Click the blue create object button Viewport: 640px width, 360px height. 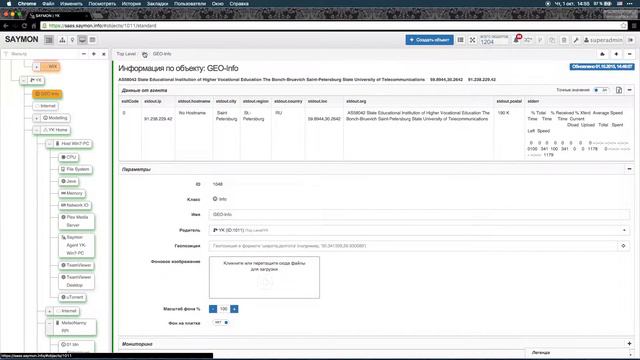coord(429,40)
